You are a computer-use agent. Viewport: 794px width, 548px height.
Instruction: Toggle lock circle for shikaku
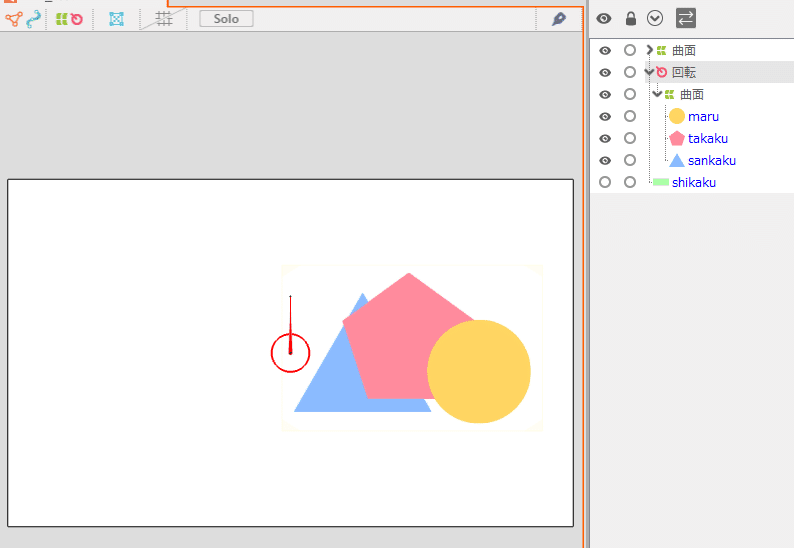pos(630,182)
